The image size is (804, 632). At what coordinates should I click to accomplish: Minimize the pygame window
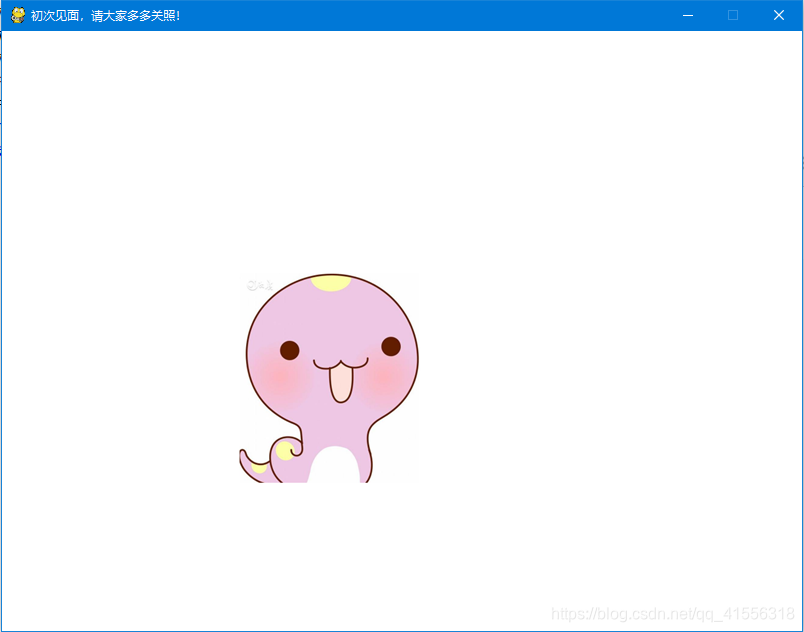click(688, 15)
